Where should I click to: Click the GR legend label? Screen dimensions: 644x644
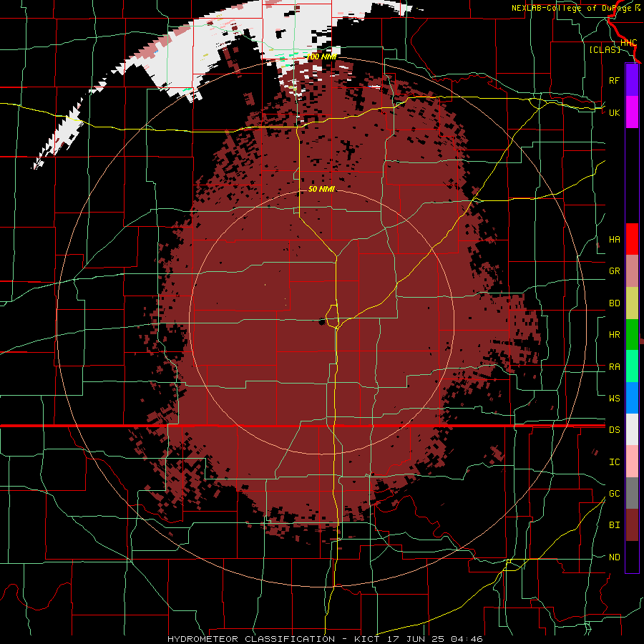[x=614, y=271]
